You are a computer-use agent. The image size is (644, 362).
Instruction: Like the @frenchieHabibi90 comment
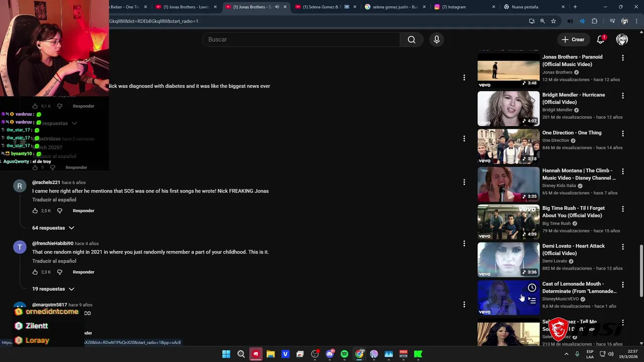coord(35,272)
